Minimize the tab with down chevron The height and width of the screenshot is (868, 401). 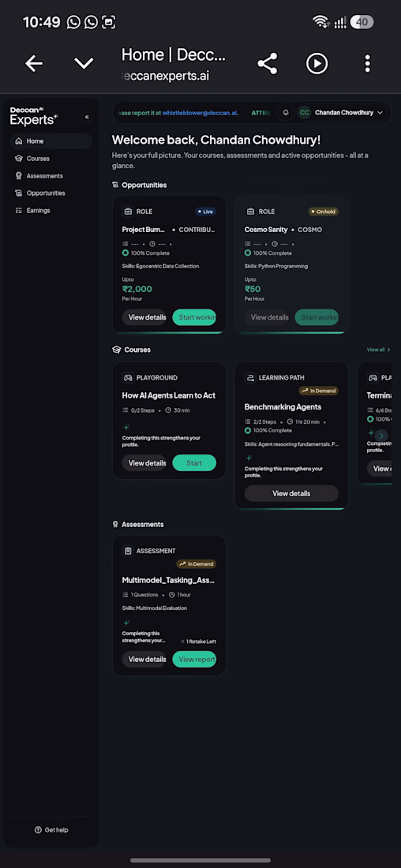(x=84, y=64)
